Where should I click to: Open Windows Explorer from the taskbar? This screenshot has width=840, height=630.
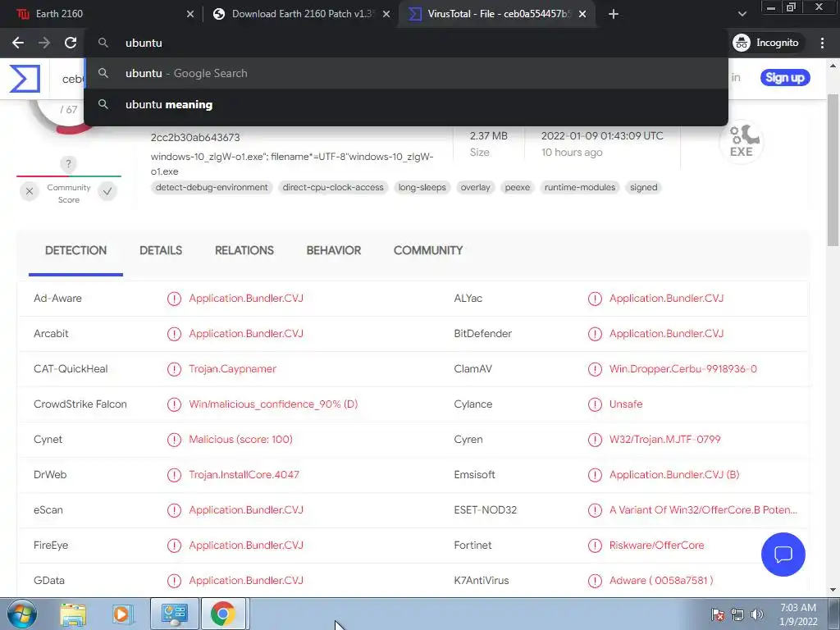coord(73,614)
